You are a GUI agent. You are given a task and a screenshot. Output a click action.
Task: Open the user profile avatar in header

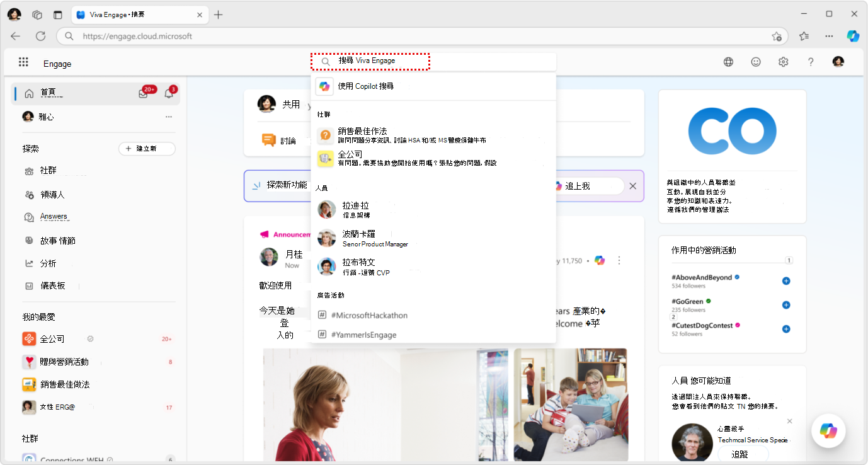point(838,62)
